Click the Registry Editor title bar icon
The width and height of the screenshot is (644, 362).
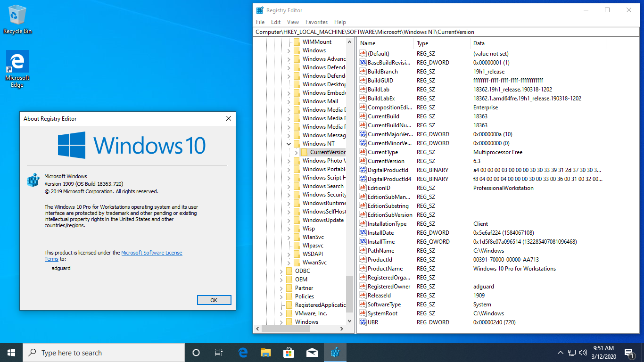pyautogui.click(x=260, y=10)
